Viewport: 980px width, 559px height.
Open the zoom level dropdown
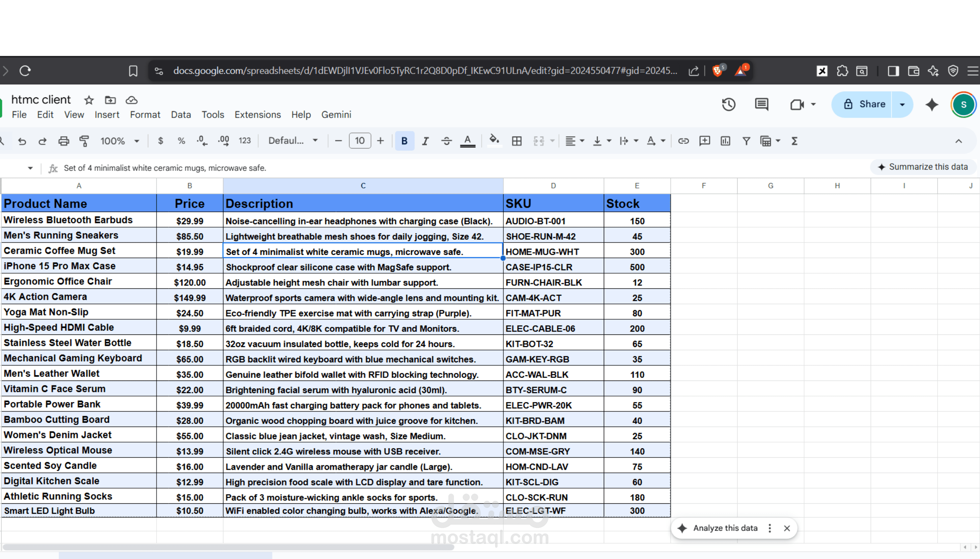119,141
